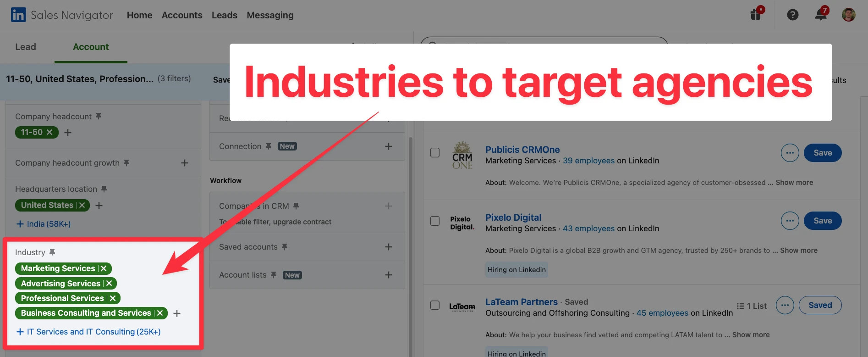Expand the Companies in CRM filter
This screenshot has width=868, height=357.
click(x=389, y=206)
